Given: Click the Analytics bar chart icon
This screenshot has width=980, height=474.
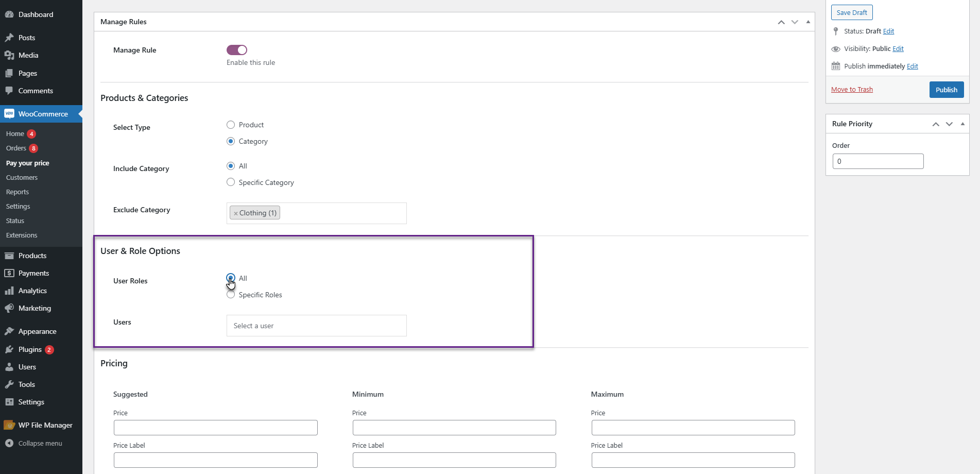Looking at the screenshot, I should click(x=9, y=291).
